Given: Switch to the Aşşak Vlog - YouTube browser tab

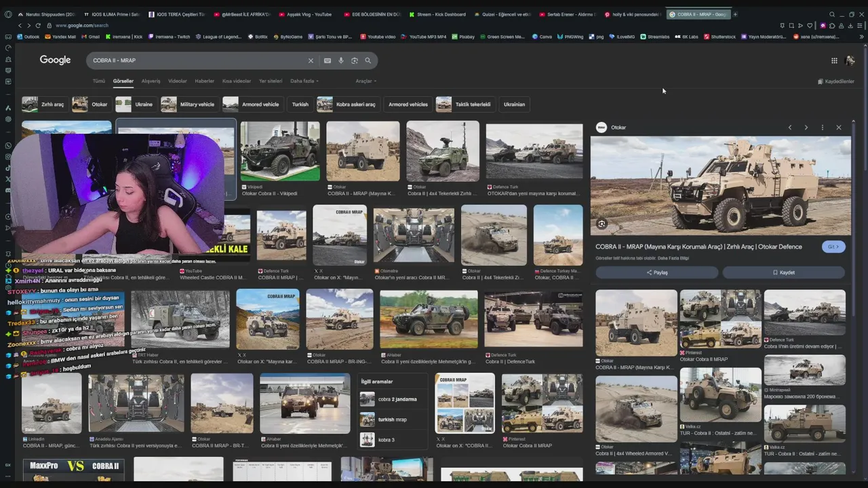Looking at the screenshot, I should [x=305, y=14].
